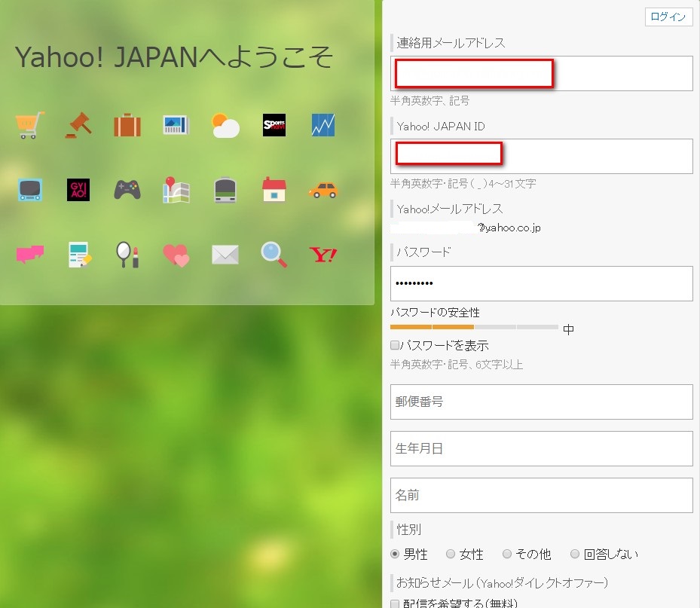Open the map with pin icon

(x=176, y=190)
